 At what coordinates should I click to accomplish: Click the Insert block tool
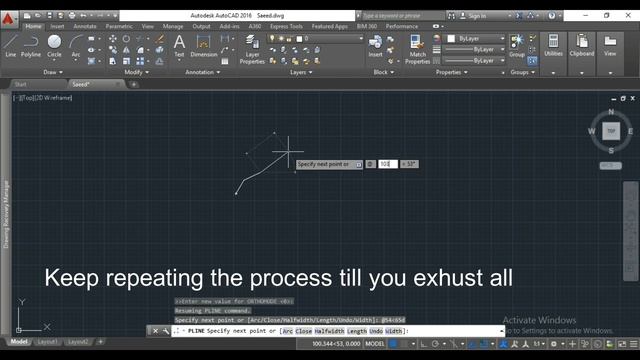(375, 46)
